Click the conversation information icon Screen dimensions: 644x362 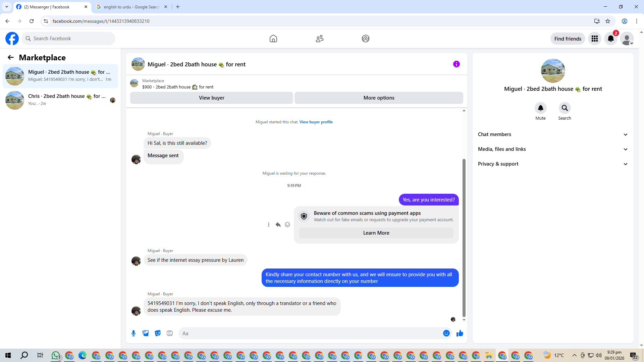456,64
